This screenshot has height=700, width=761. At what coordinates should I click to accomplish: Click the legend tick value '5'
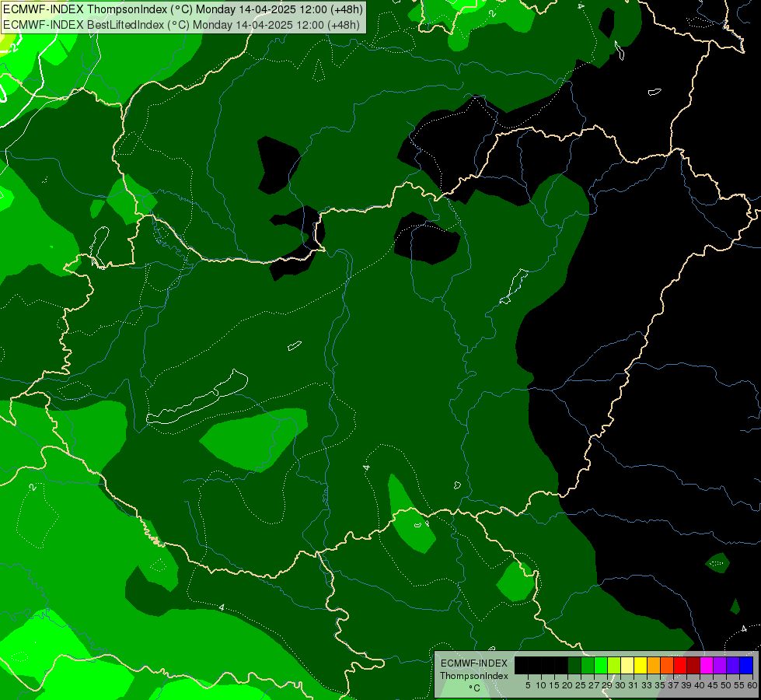(x=528, y=685)
